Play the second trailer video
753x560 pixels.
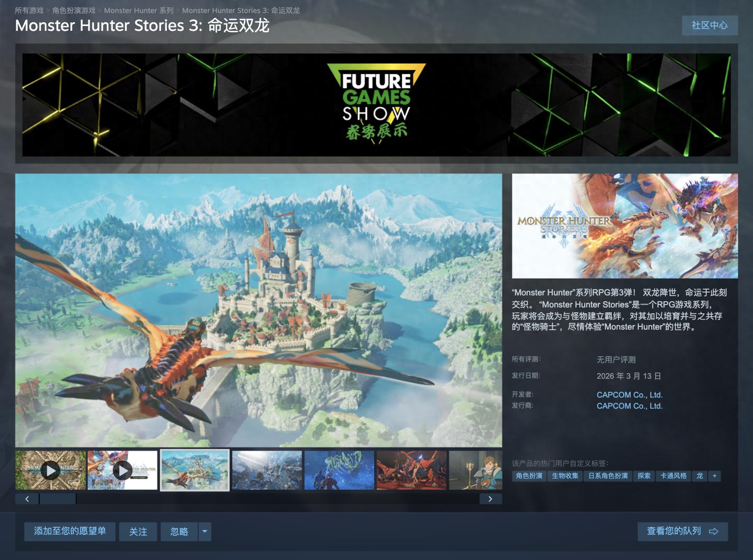pos(123,470)
